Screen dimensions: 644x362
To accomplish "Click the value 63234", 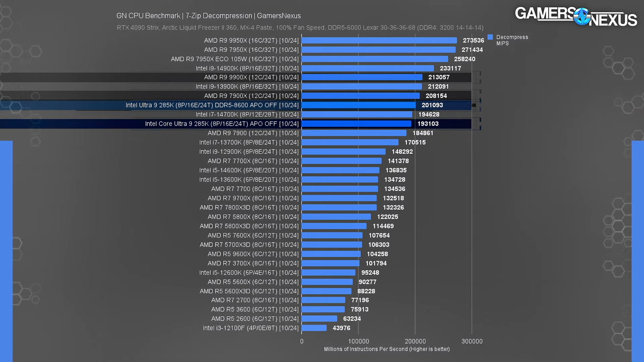I will coord(352,319).
